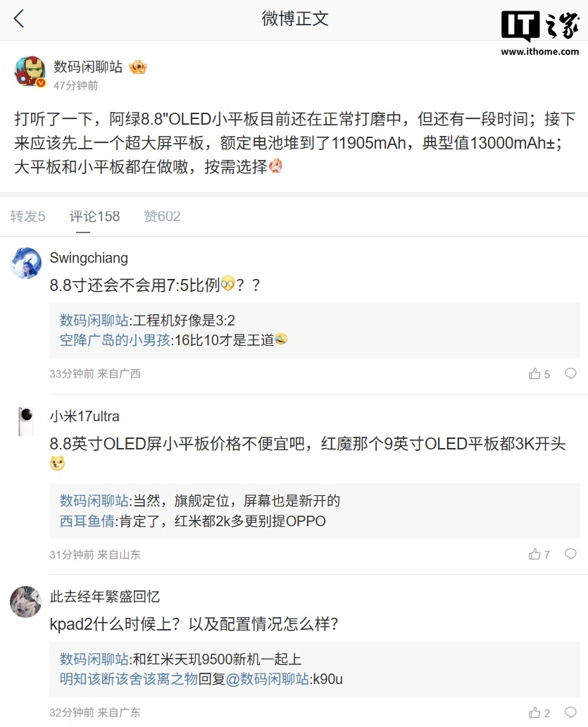
Task: Click the @数码闲聊站 mention link
Action: coord(268,680)
